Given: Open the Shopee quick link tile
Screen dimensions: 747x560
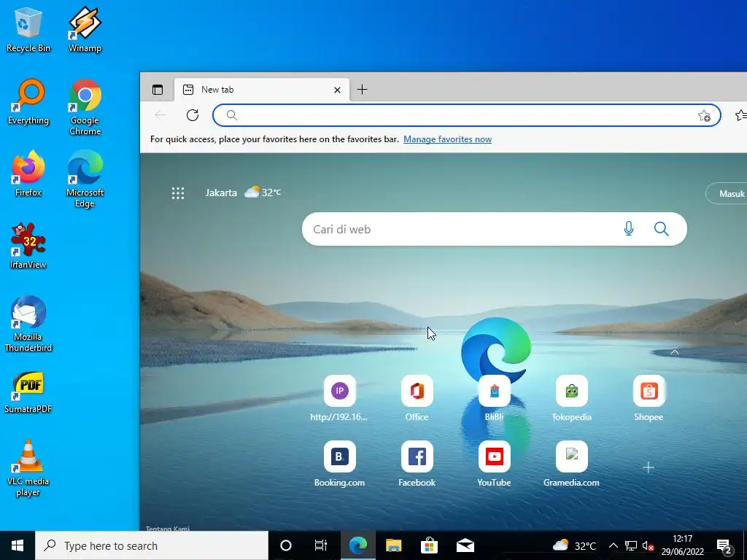Looking at the screenshot, I should tap(649, 399).
